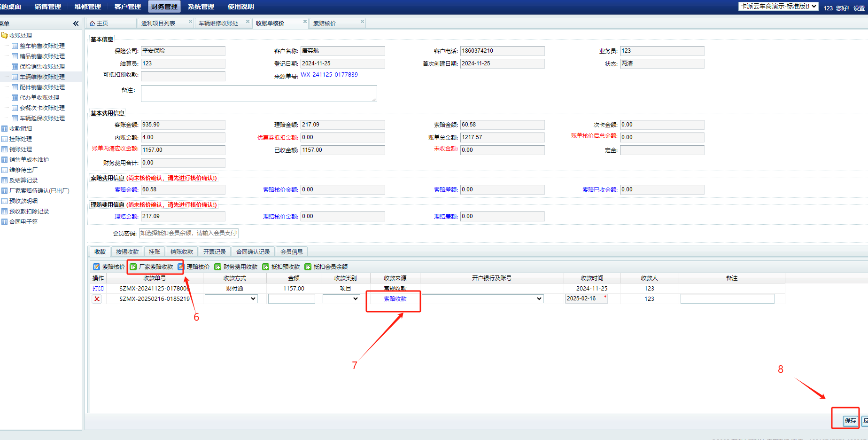The image size is (868, 440).
Task: Click the 保存 button
Action: coord(850,421)
